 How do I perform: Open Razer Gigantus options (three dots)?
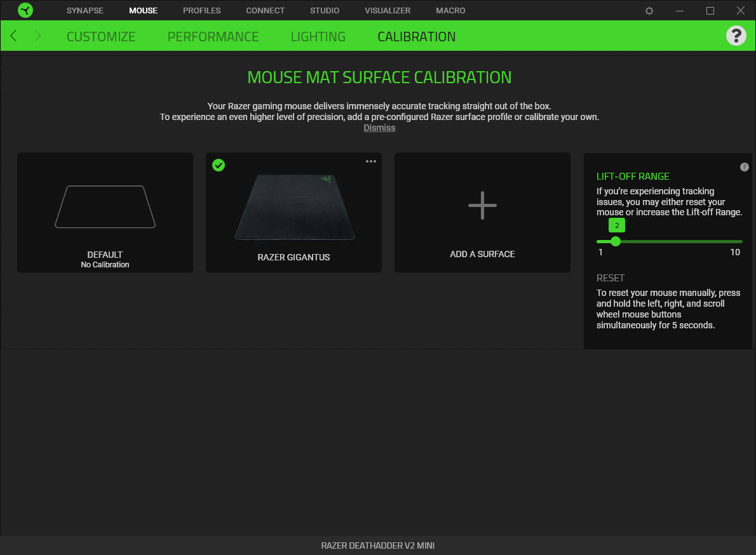pyautogui.click(x=371, y=161)
